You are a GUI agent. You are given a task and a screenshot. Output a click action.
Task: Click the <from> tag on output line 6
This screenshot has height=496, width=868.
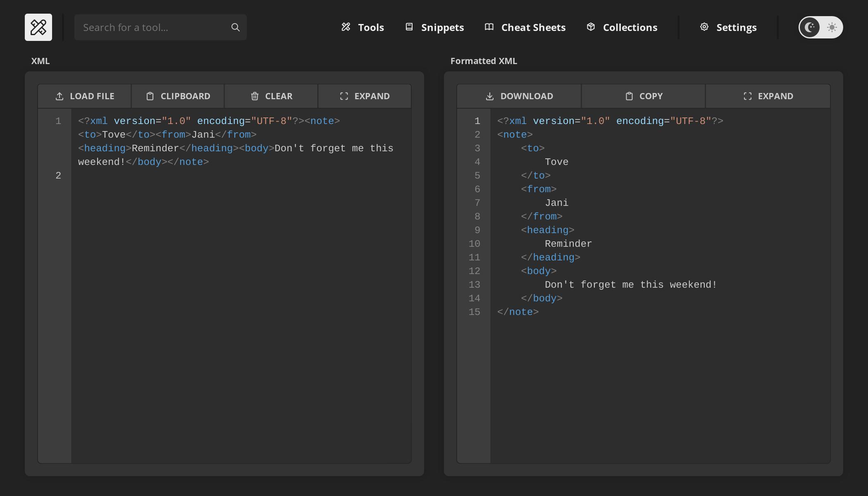[x=539, y=189]
